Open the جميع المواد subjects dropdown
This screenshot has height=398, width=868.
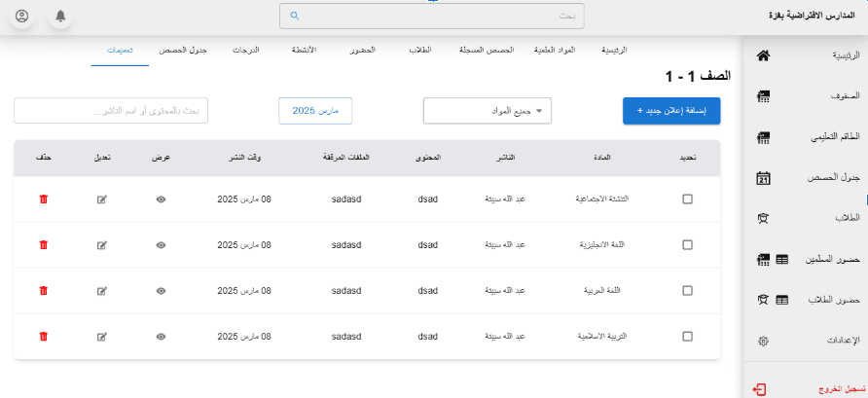[488, 111]
